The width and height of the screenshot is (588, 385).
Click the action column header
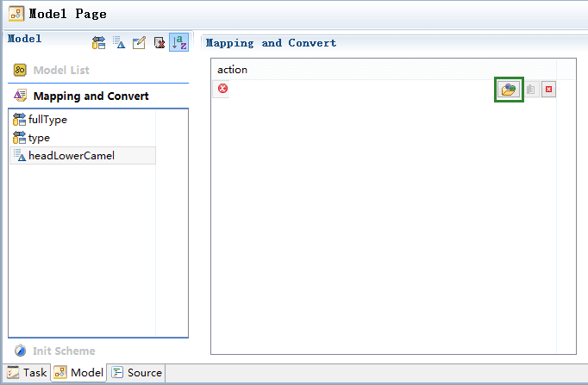click(x=384, y=70)
